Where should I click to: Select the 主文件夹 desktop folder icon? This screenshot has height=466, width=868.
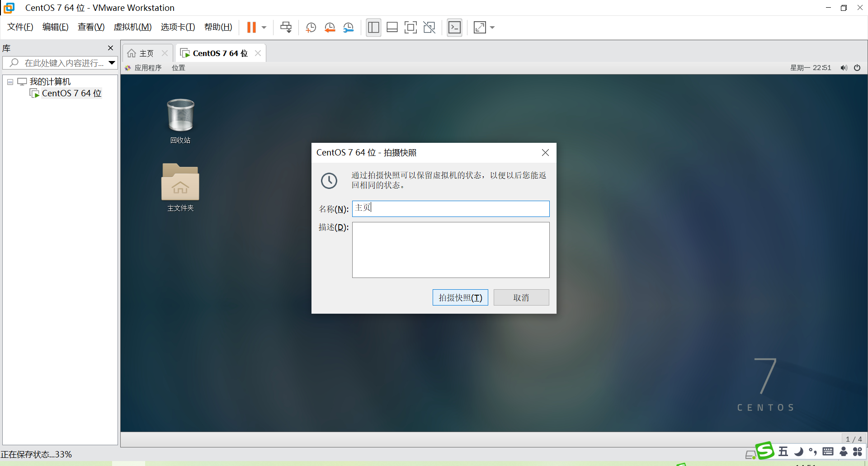pyautogui.click(x=180, y=188)
